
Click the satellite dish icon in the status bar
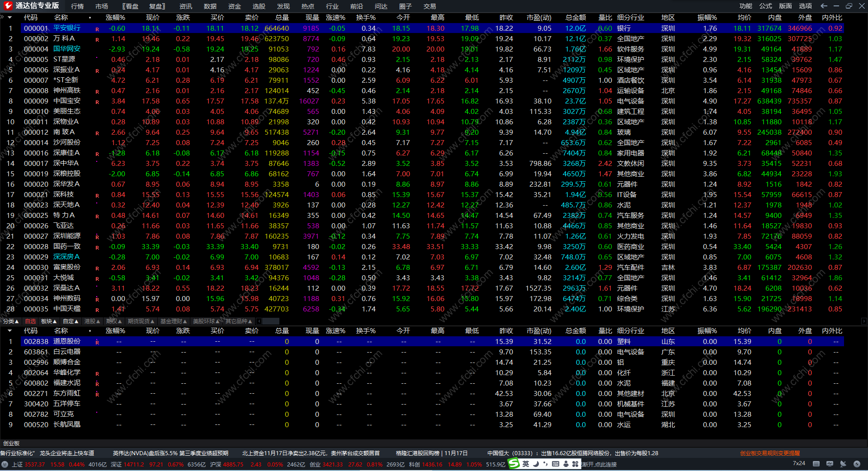pos(843,464)
